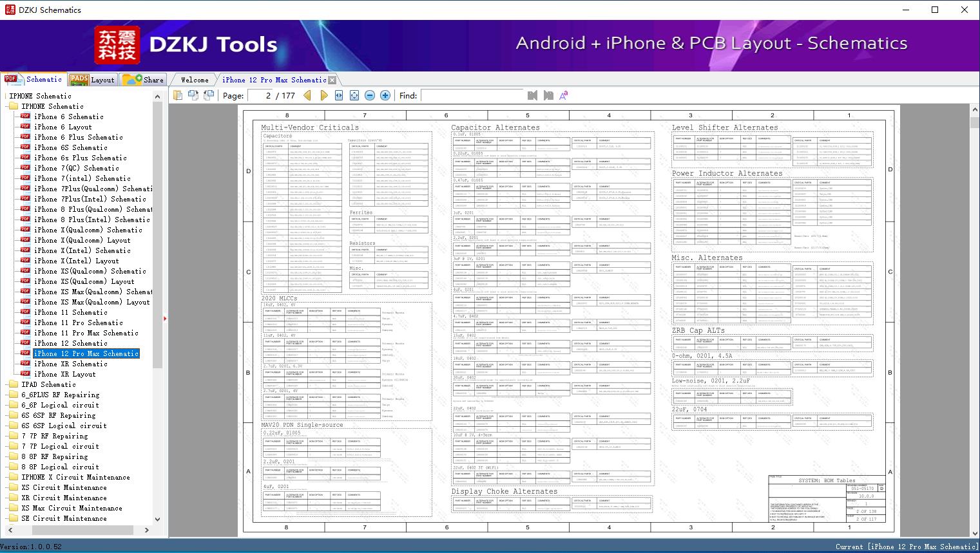
Task: Select the IPHONE Schematic subfolder
Action: point(53,106)
